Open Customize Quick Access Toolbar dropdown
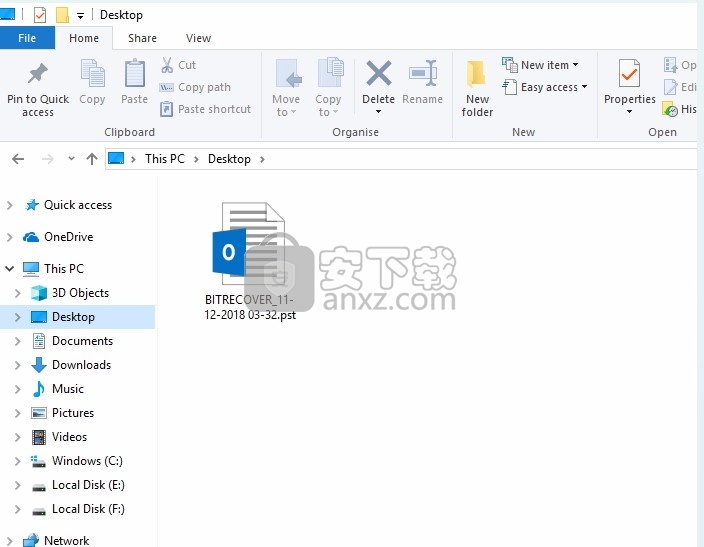 pos(80,16)
